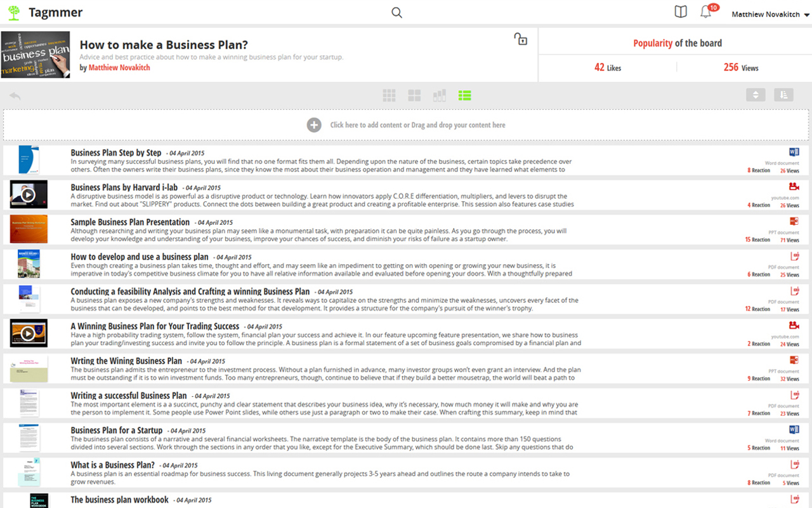Click Business Plan for a Startup thumbnail
Image resolution: width=812 pixels, height=508 pixels.
pos(29,438)
